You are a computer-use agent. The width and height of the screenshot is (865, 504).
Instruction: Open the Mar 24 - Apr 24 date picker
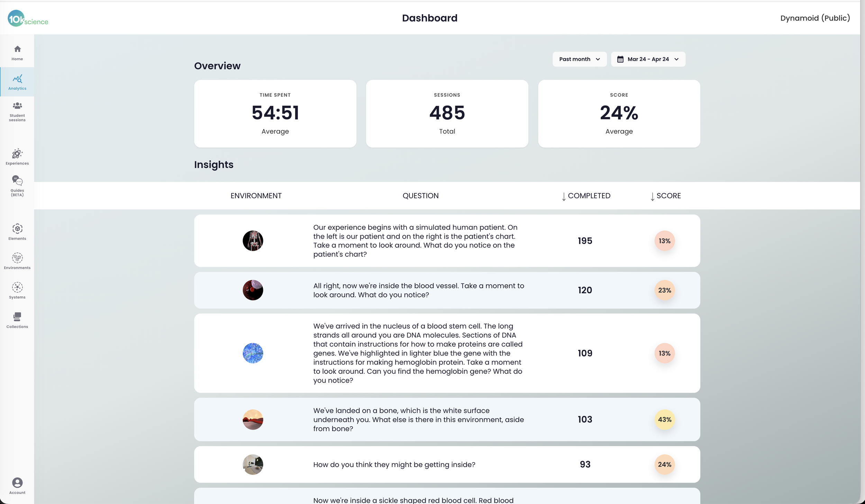pyautogui.click(x=648, y=59)
